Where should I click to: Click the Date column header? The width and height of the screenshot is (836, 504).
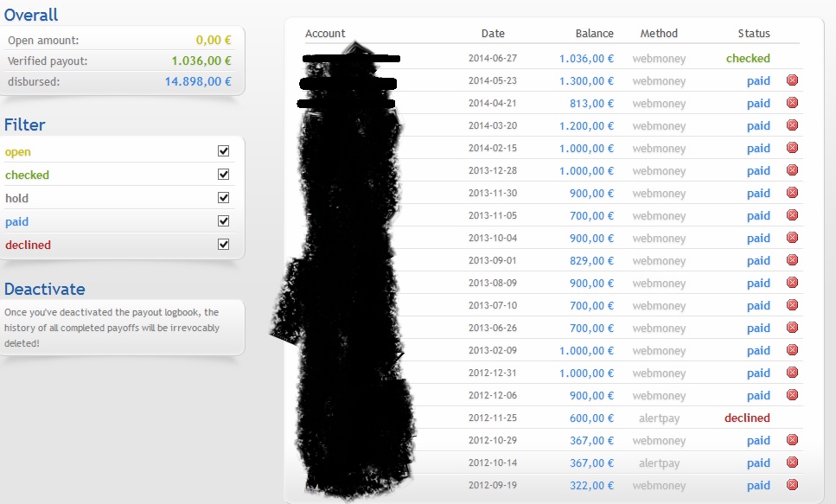pos(493,33)
